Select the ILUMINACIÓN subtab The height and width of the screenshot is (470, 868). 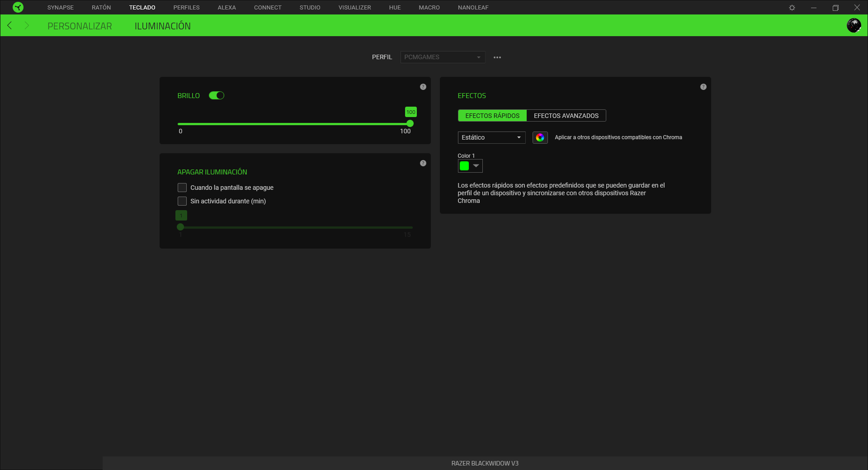[163, 26]
